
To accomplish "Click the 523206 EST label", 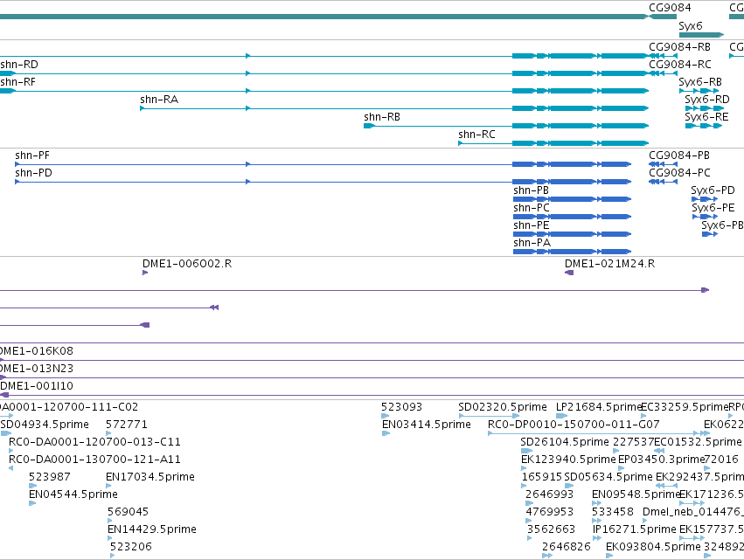I will (x=131, y=548).
